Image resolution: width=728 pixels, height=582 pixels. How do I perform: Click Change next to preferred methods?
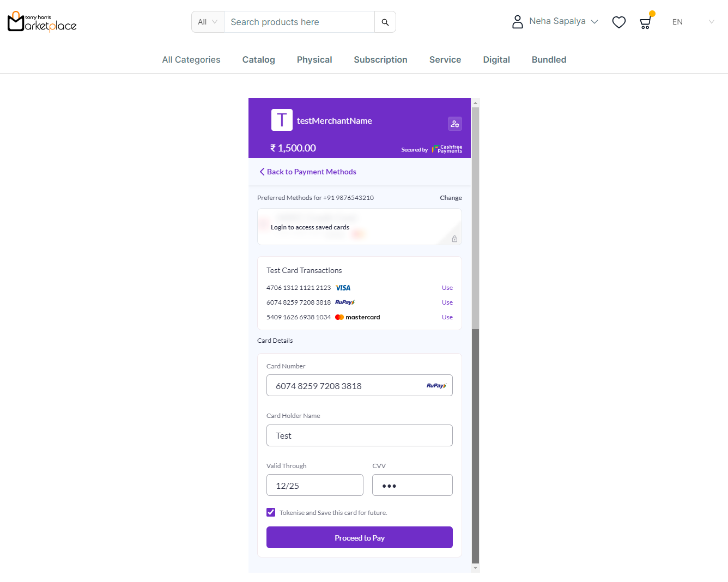(x=451, y=198)
